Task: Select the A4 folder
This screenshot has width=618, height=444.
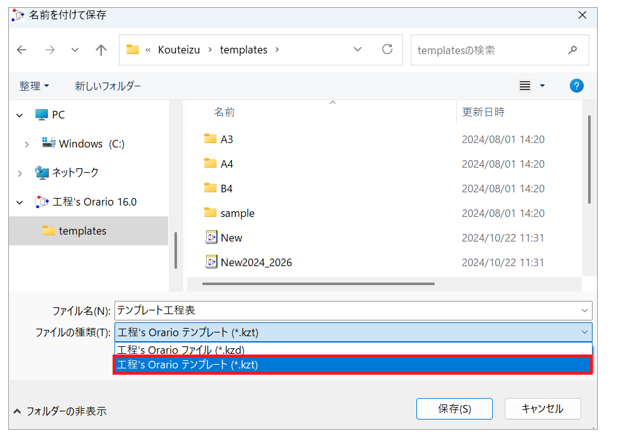Action: [227, 164]
